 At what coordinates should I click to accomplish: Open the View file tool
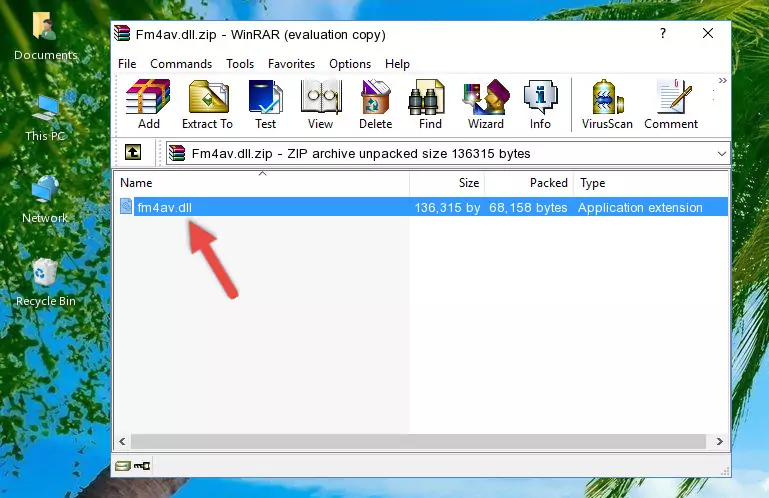click(321, 105)
